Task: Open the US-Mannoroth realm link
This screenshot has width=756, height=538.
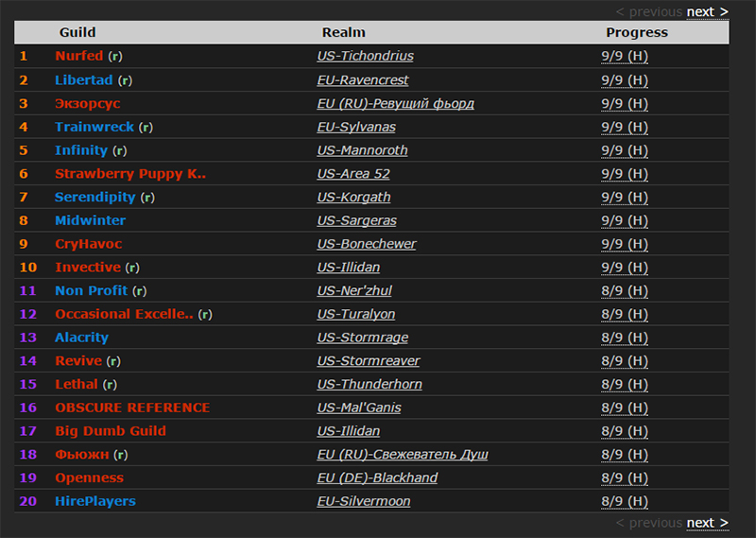Action: pyautogui.click(x=362, y=151)
